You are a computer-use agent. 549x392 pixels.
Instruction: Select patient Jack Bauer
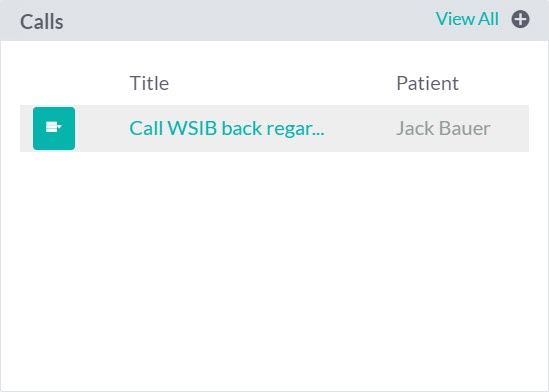[443, 128]
